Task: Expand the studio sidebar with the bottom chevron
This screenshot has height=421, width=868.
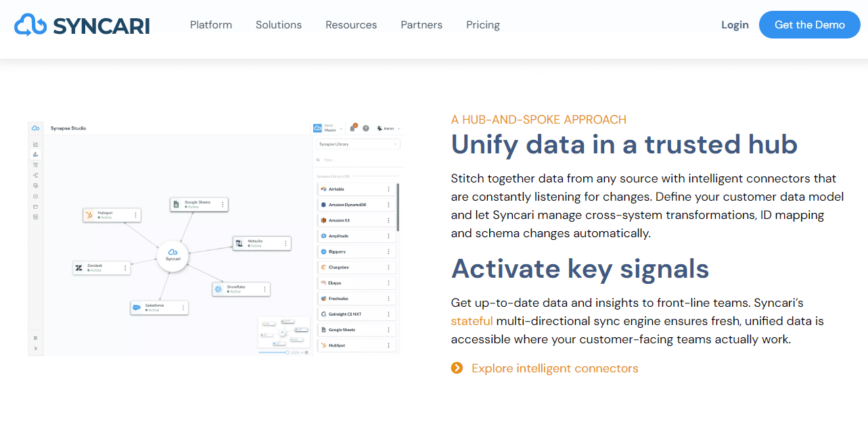Action: (36, 349)
